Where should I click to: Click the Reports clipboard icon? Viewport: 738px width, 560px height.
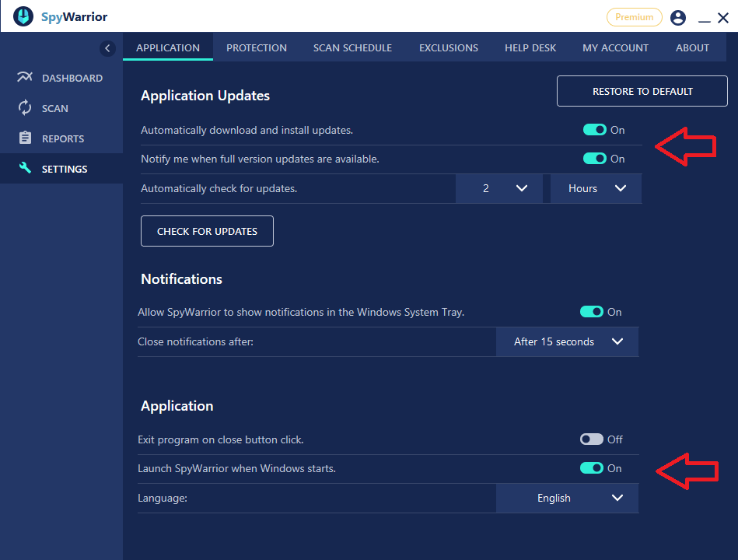pyautogui.click(x=25, y=138)
